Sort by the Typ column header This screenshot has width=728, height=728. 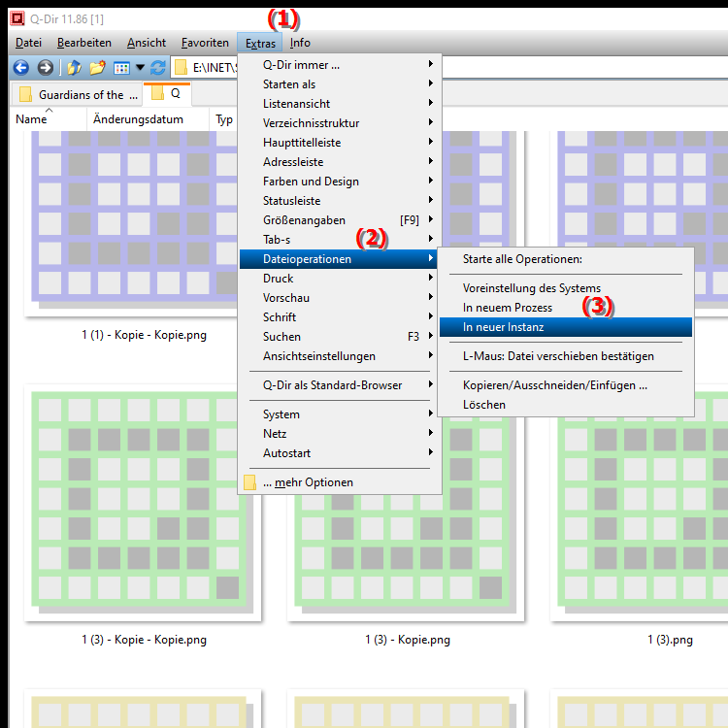click(x=224, y=119)
